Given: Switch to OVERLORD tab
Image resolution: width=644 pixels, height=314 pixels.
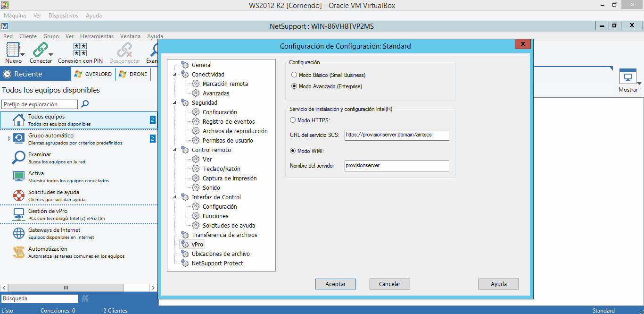Looking at the screenshot, I should pyautogui.click(x=93, y=74).
